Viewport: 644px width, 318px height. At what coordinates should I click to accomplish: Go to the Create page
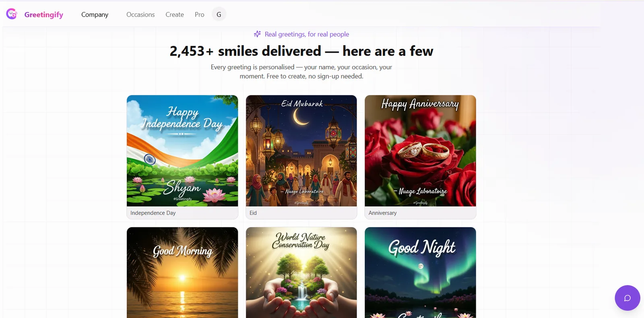pyautogui.click(x=175, y=14)
